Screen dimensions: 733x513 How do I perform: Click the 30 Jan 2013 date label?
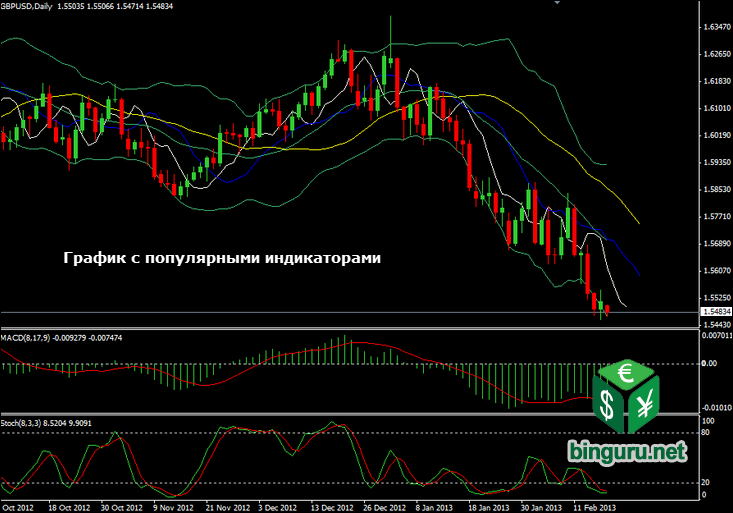point(541,508)
